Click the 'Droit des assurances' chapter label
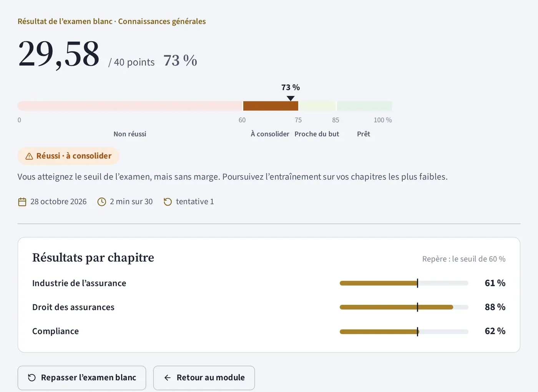The width and height of the screenshot is (538, 392). tap(73, 307)
